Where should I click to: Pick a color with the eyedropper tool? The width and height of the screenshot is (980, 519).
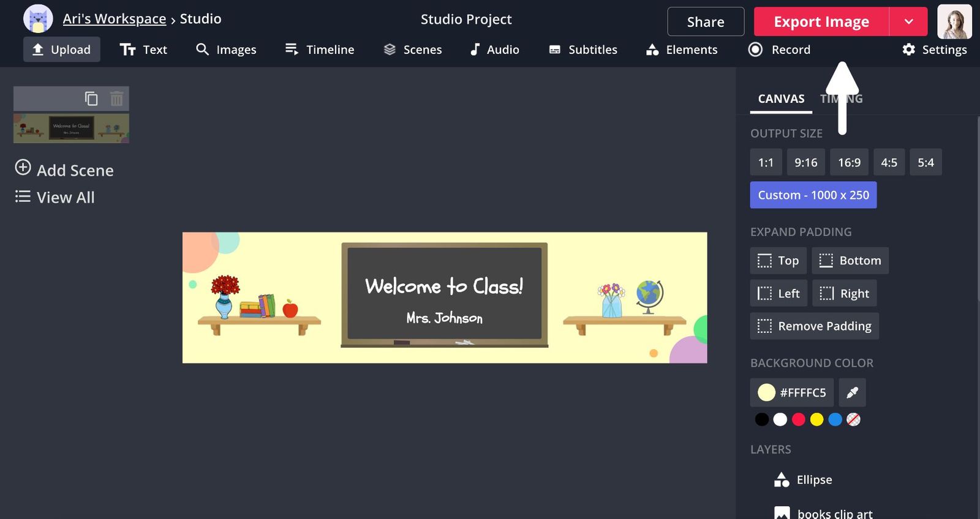[852, 392]
